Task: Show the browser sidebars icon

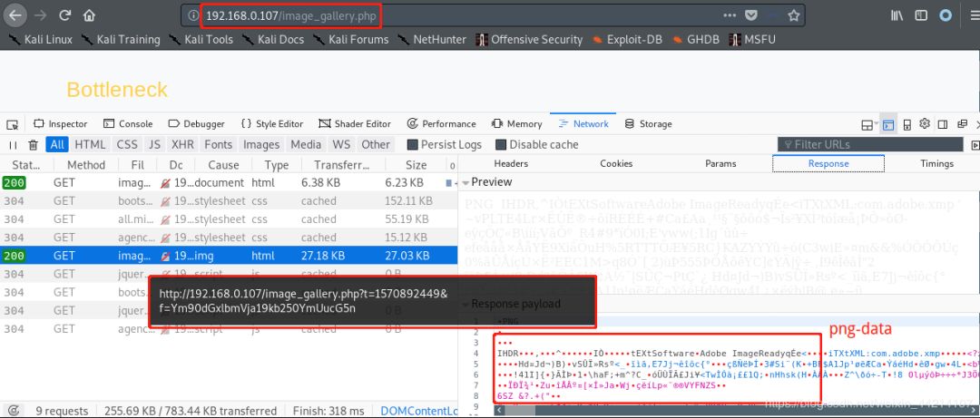Action: [x=921, y=15]
